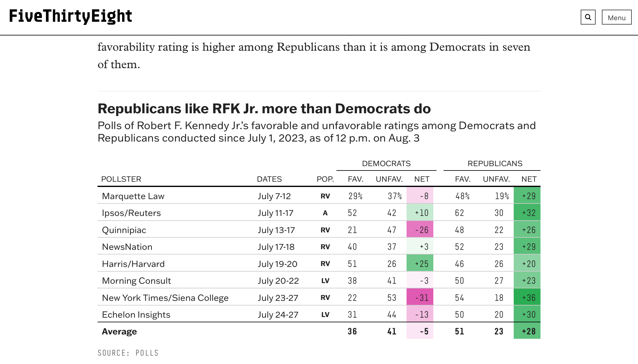Click the Harris/Harvard +25 net cell
The width and height of the screenshot is (638, 364).
tap(420, 264)
